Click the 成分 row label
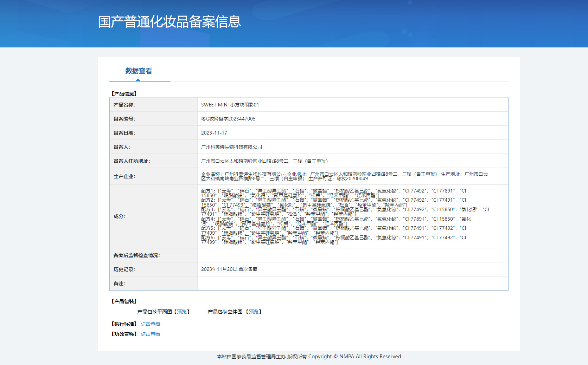Viewport: 588px width, 365px height. [120, 216]
